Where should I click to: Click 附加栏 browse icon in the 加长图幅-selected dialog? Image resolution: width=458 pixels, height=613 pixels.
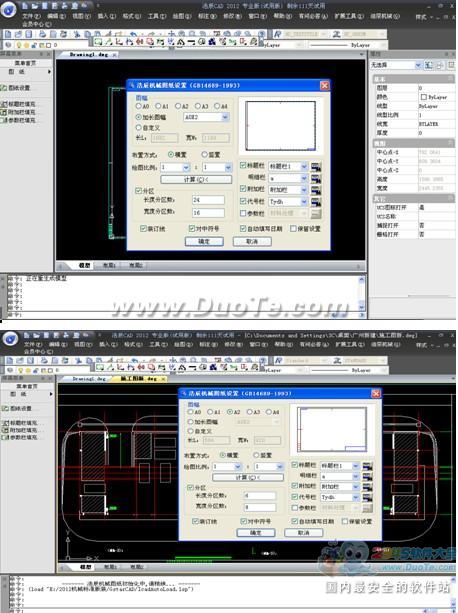click(x=316, y=190)
